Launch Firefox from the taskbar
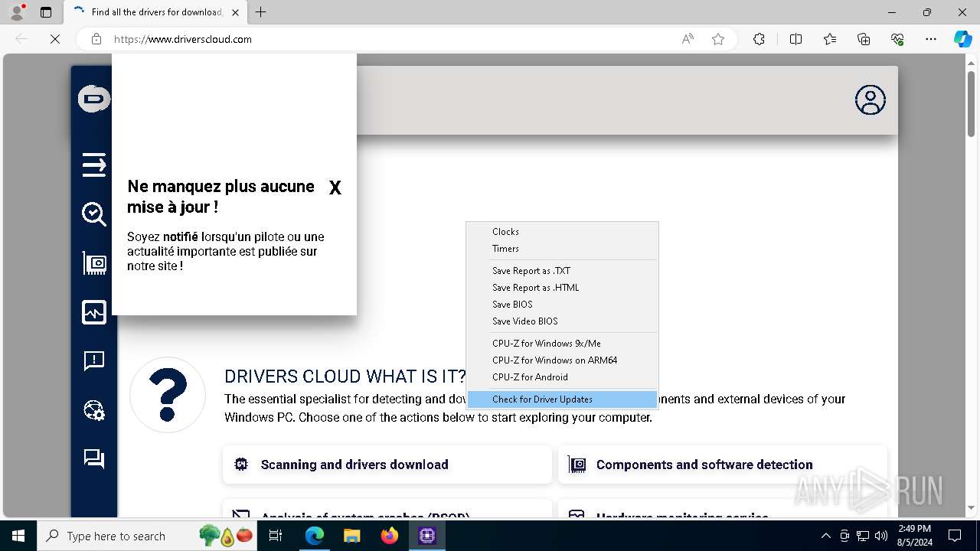The height and width of the screenshot is (551, 980). point(390,536)
